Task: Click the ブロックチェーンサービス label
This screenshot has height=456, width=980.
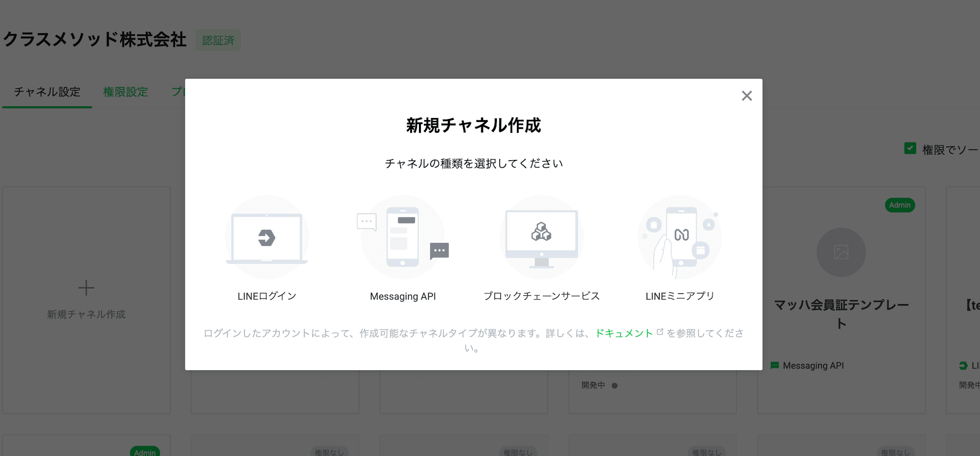Action: pyautogui.click(x=541, y=296)
